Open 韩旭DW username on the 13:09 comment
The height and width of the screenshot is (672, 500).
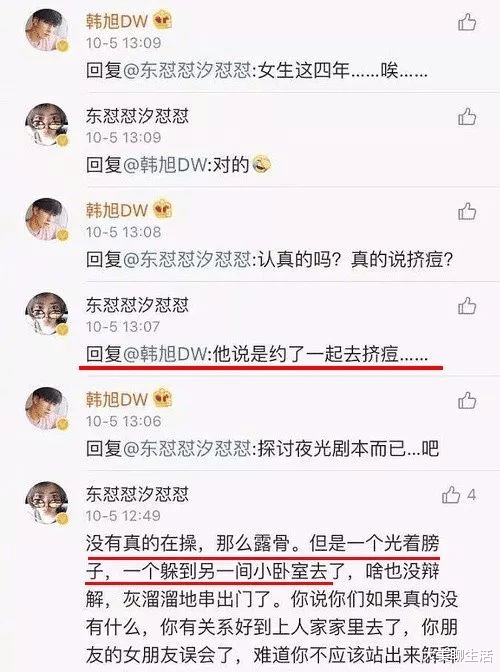(117, 21)
